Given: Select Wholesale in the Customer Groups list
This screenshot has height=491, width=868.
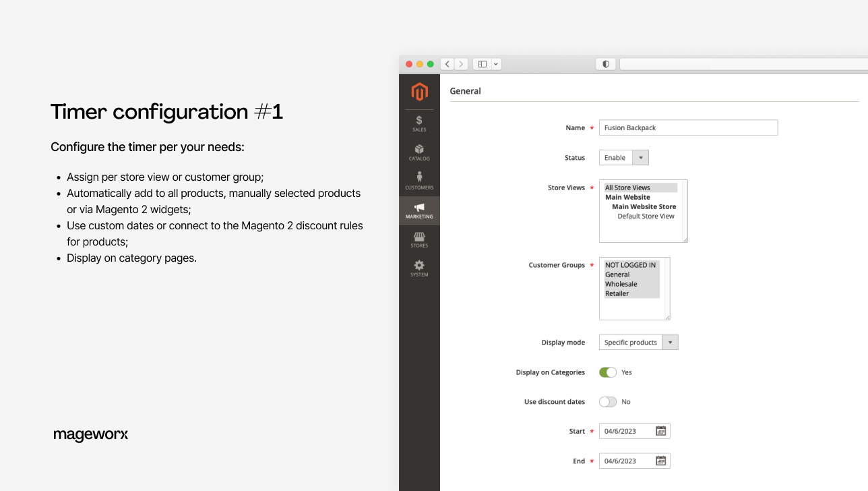Looking at the screenshot, I should pos(619,284).
